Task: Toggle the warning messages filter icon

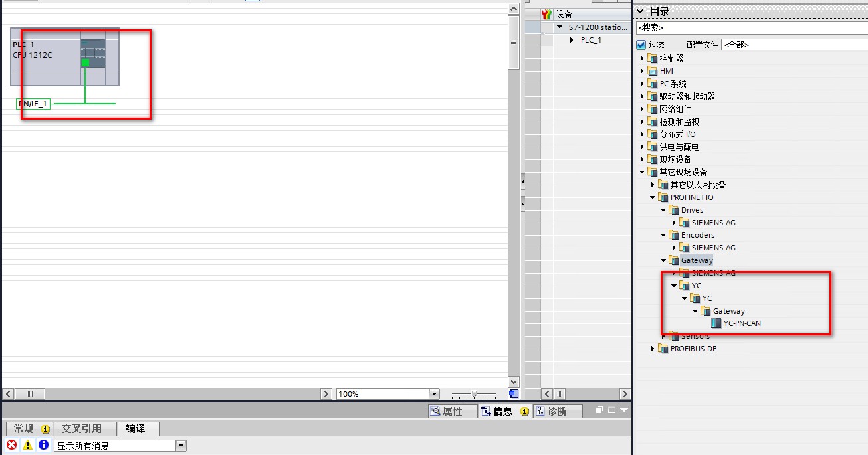Action: 27,446
